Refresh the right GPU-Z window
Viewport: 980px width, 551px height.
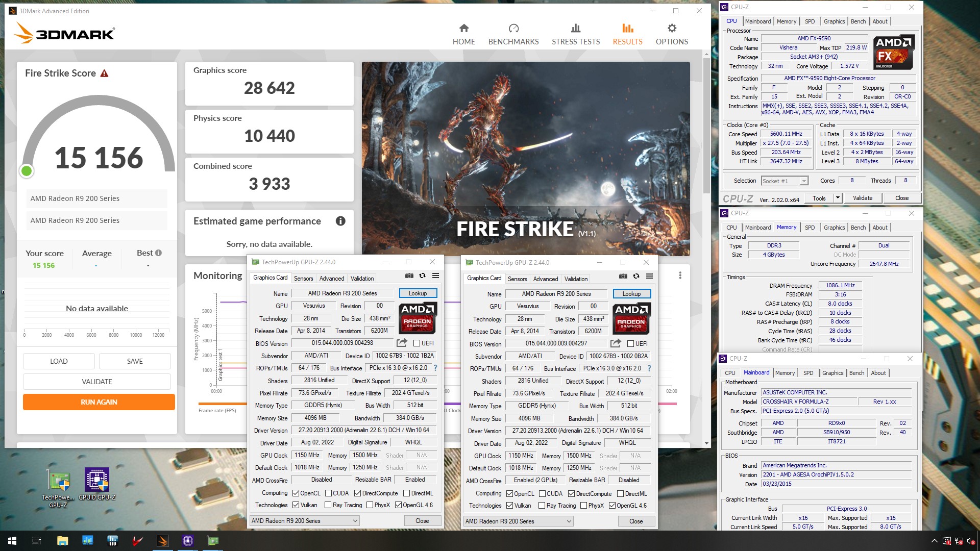pyautogui.click(x=636, y=276)
